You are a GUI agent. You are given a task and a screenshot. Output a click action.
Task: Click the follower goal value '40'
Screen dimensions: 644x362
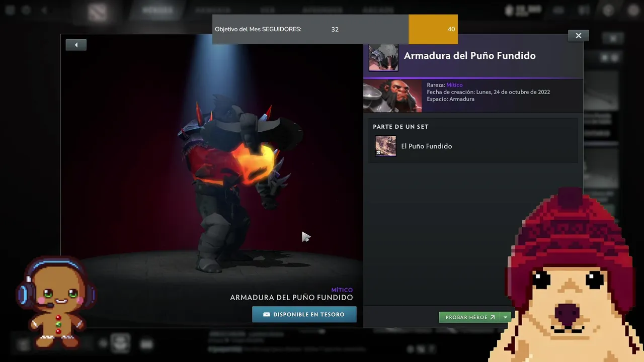451,29
